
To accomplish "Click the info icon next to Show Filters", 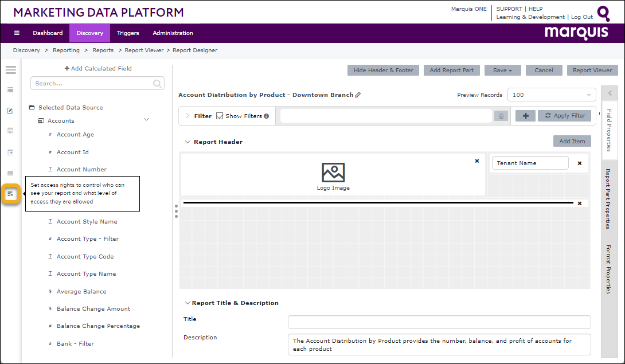I will 266,116.
